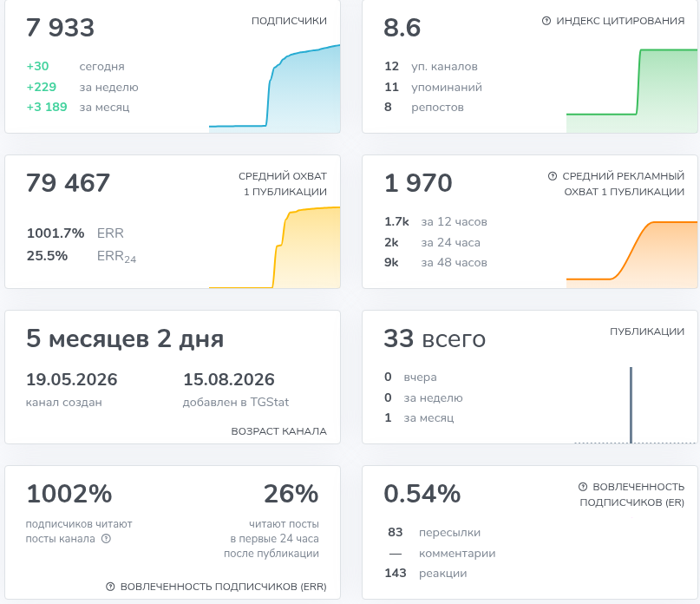The image size is (700, 604).
Task: Click help icon beside СРЕДНИЙ РЕКЛАМНЫЙ ОХВАТ
Action: coord(553,176)
